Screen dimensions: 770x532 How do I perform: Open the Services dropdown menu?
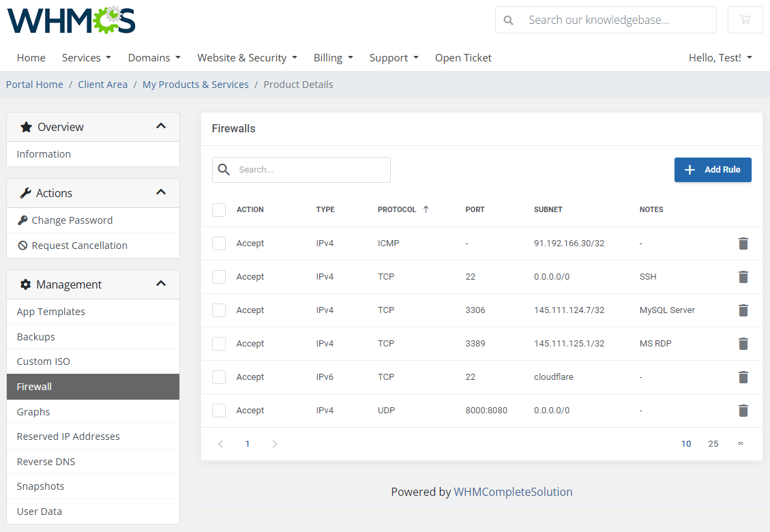click(x=87, y=58)
